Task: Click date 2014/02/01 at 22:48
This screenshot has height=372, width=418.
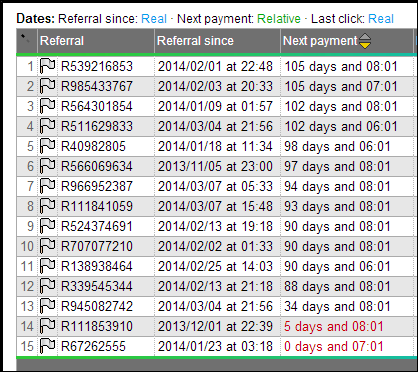Action: coord(215,66)
